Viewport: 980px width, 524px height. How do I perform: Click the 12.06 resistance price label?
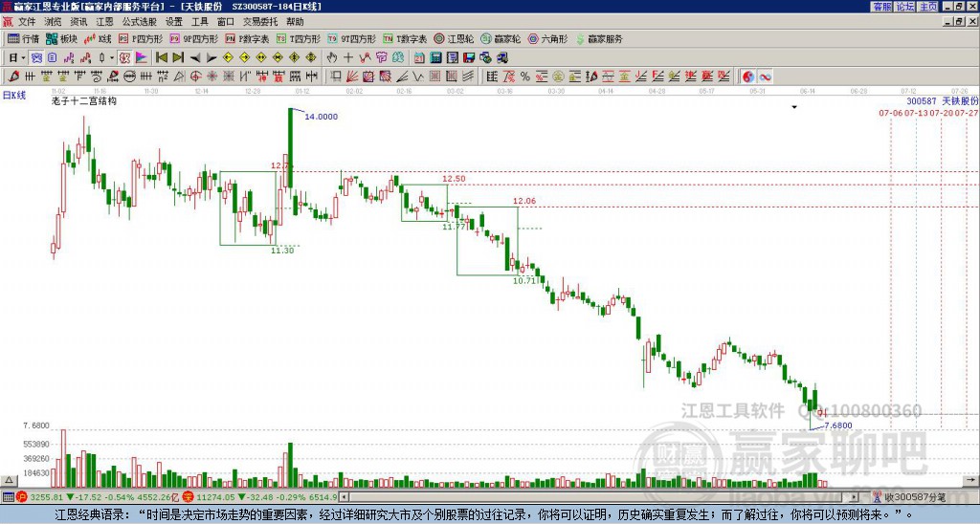coord(524,201)
